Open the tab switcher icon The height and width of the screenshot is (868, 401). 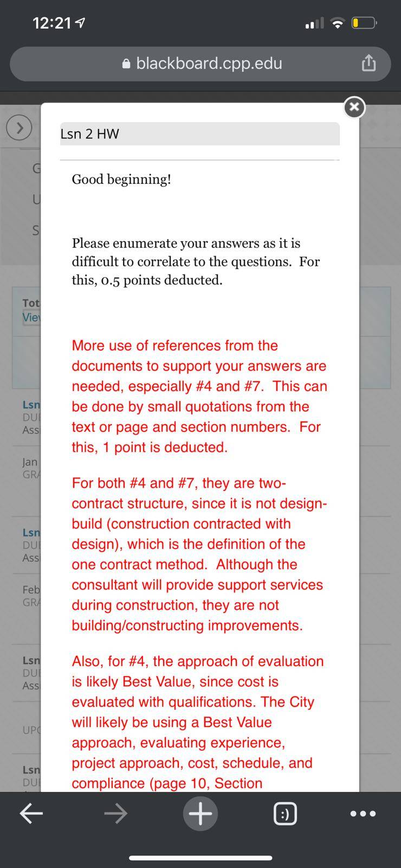click(286, 814)
